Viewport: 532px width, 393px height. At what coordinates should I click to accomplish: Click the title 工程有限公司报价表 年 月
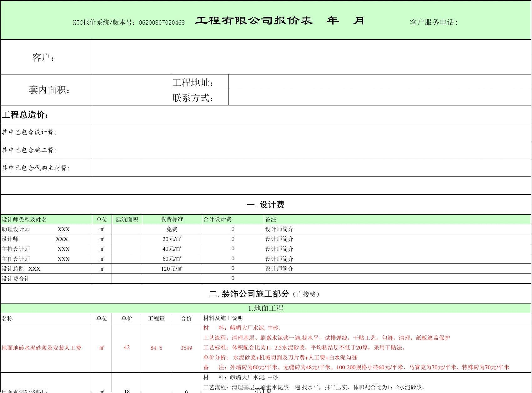[x=280, y=21]
